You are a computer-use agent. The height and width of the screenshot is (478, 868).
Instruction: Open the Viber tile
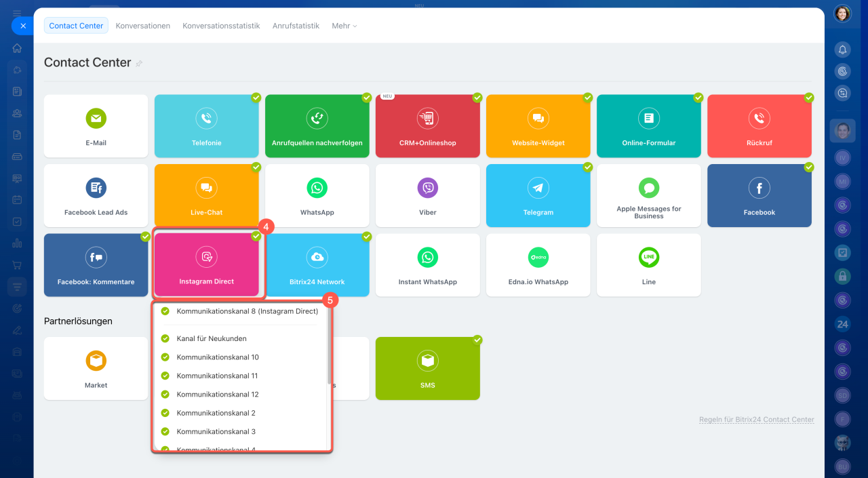[x=427, y=195]
